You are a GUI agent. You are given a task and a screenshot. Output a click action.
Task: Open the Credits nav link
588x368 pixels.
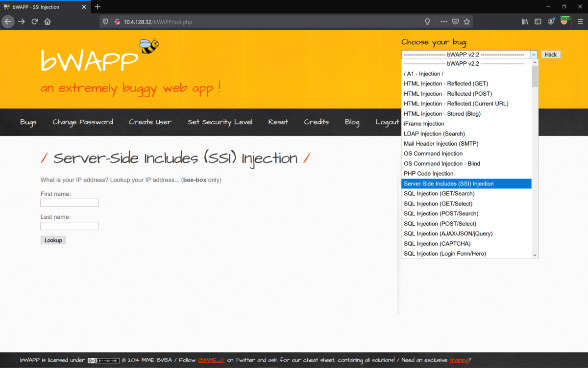(x=316, y=122)
